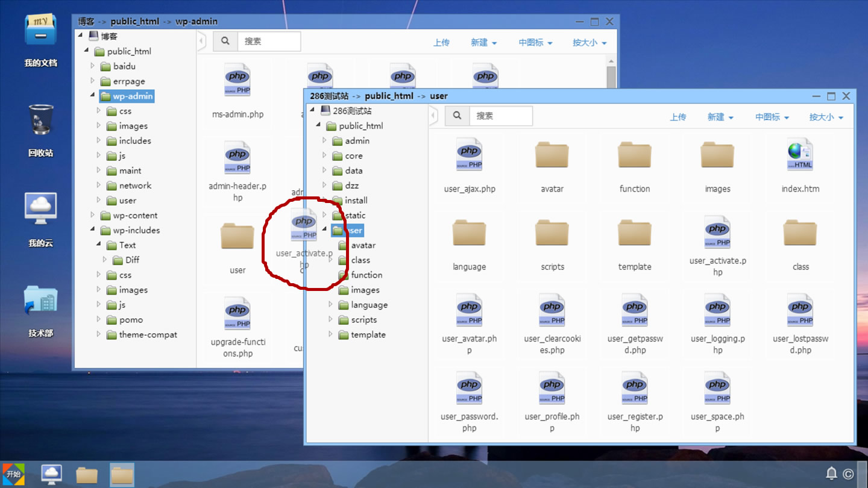This screenshot has height=488, width=868.
Task: Open 新建 dropdown in the wp-admin window
Action: [x=484, y=42]
